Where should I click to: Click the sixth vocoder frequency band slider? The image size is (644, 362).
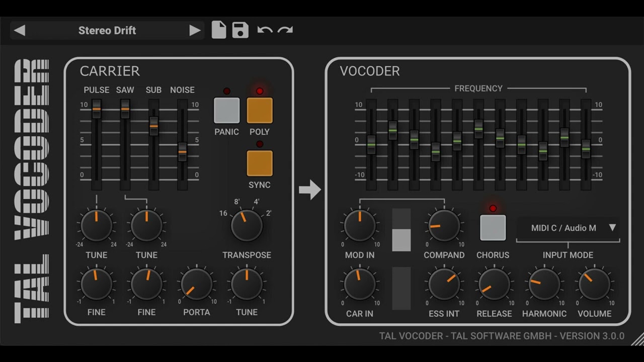pos(478,129)
